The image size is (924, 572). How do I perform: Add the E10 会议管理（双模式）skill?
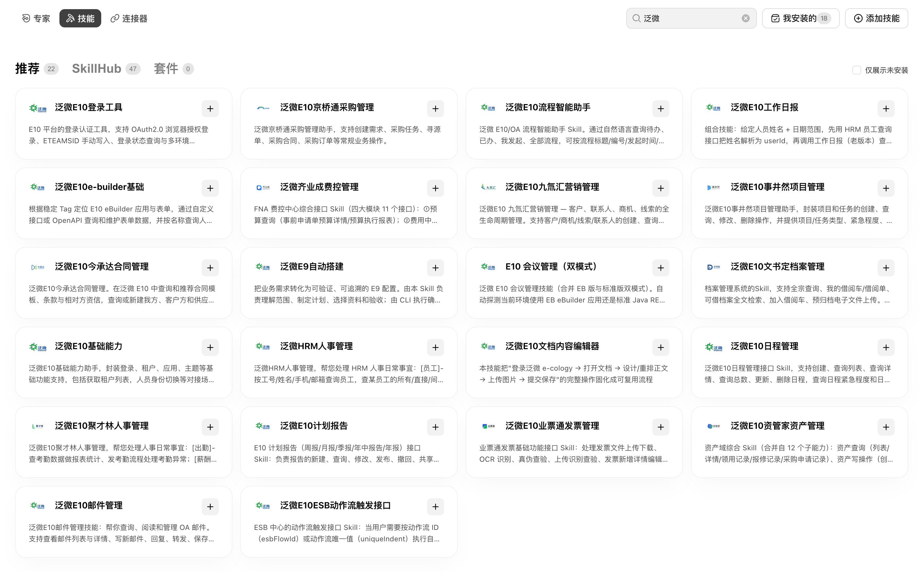[x=661, y=268]
